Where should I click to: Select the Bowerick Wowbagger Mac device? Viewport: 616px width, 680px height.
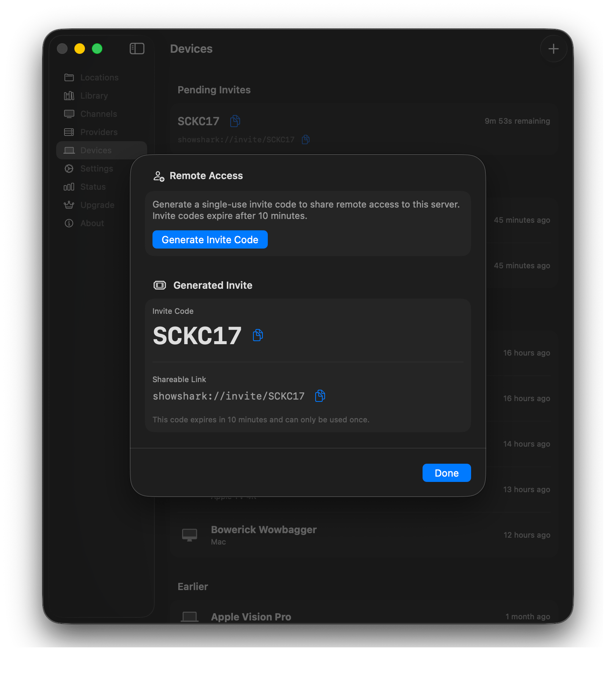click(x=264, y=535)
